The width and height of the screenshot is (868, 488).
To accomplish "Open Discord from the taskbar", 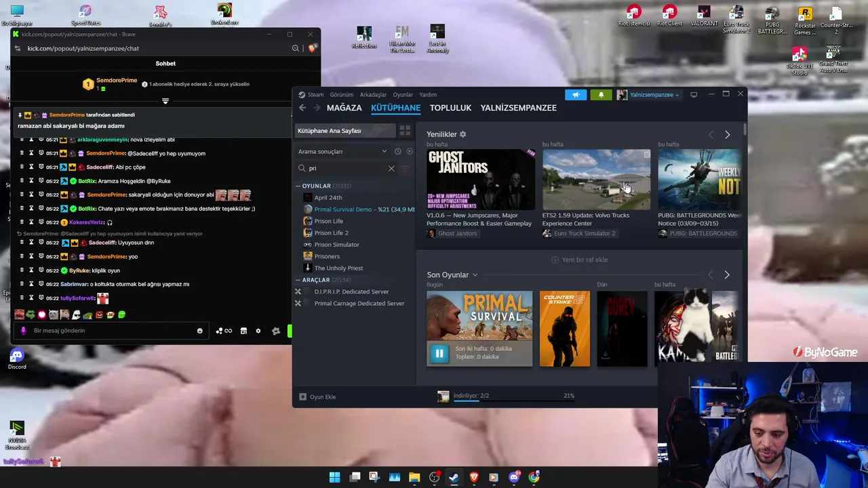I will [514, 477].
